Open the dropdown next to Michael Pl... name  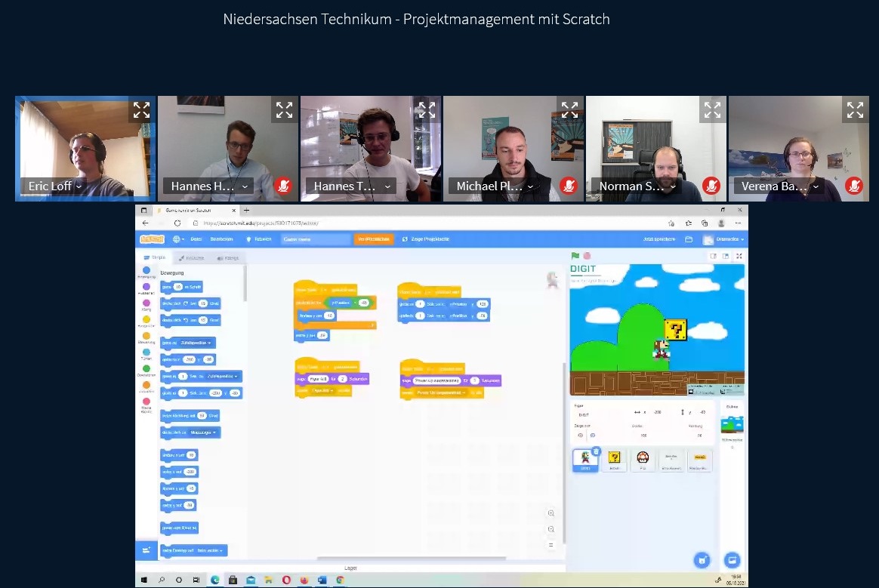click(530, 186)
